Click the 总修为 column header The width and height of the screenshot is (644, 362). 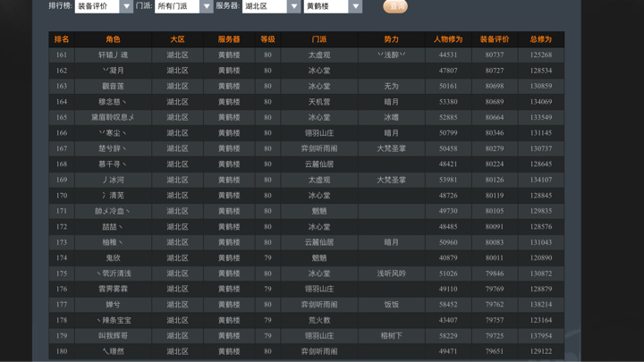click(x=541, y=39)
